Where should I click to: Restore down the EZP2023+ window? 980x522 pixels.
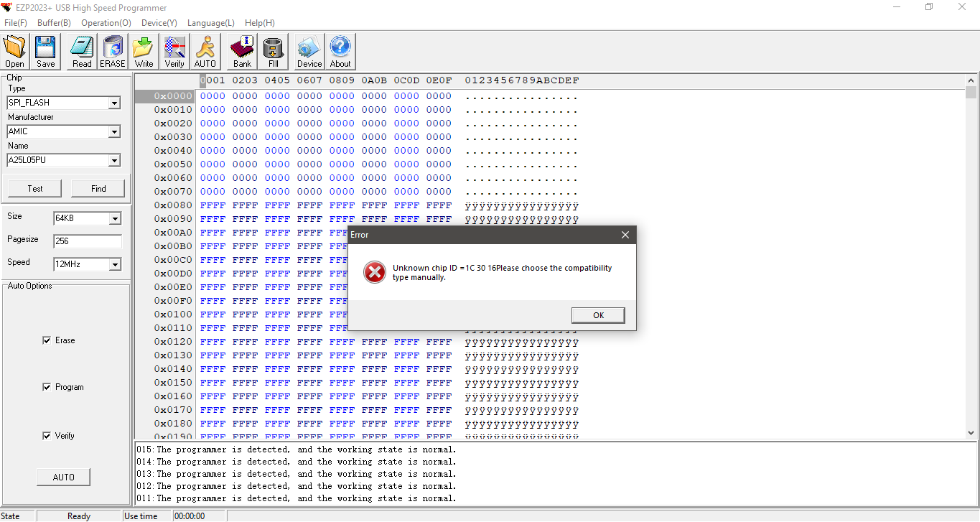tap(929, 7)
